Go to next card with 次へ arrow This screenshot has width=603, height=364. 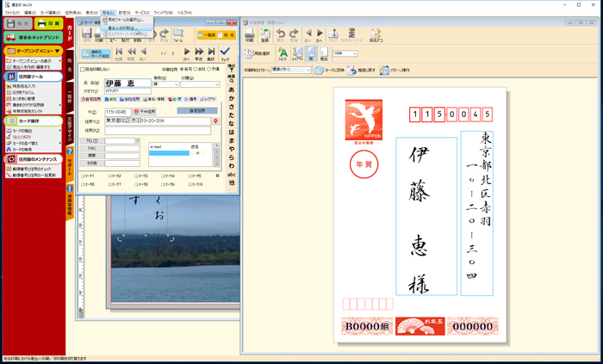187,53
